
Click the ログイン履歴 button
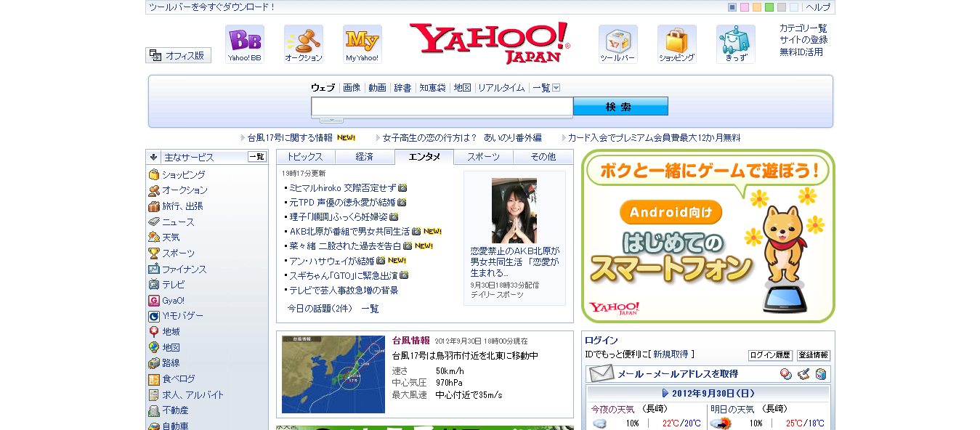pos(770,355)
